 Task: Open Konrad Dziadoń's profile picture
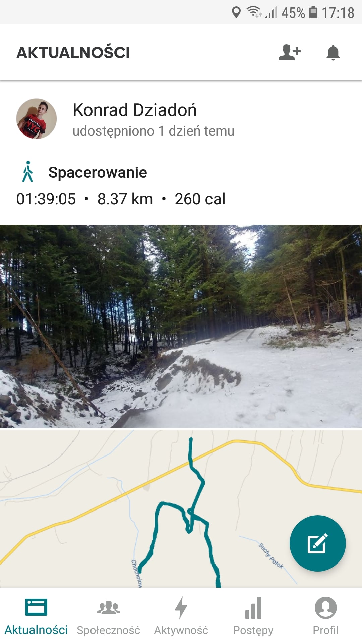tap(37, 118)
